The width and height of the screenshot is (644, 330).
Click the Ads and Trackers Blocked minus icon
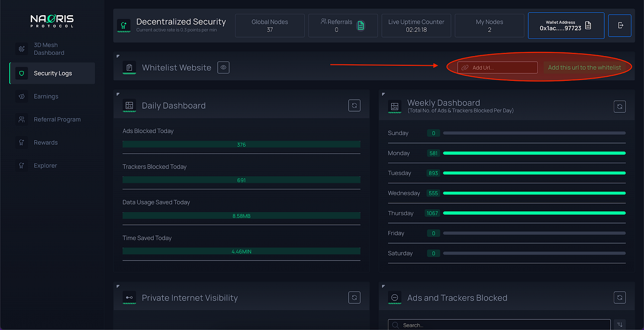coord(395,298)
